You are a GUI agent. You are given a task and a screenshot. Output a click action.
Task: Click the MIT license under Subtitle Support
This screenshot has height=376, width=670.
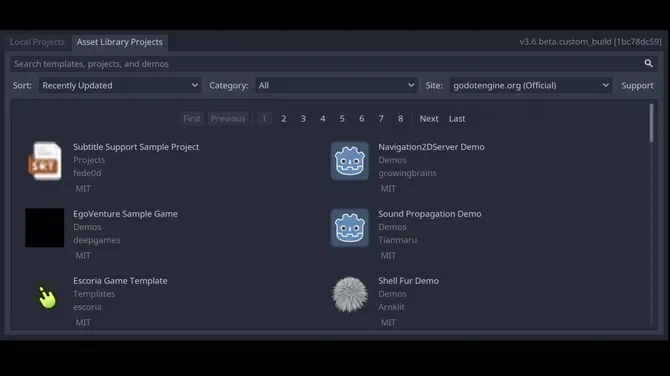[83, 188]
